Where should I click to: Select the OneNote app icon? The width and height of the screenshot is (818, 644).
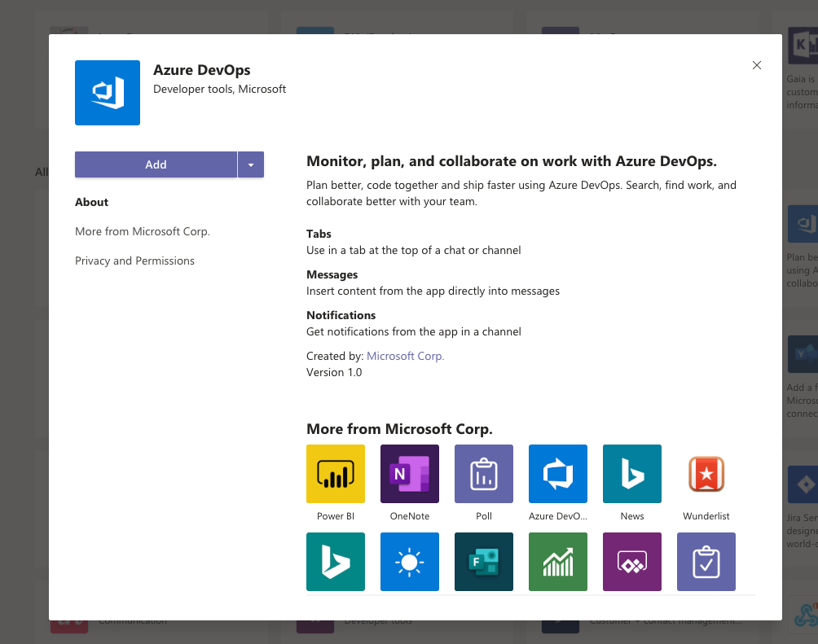tap(409, 473)
